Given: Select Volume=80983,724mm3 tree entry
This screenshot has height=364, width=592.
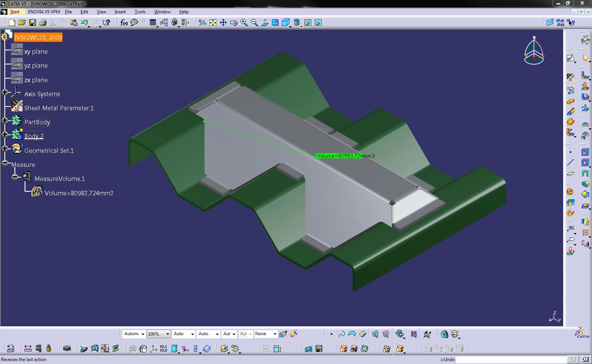Looking at the screenshot, I should pos(79,193).
